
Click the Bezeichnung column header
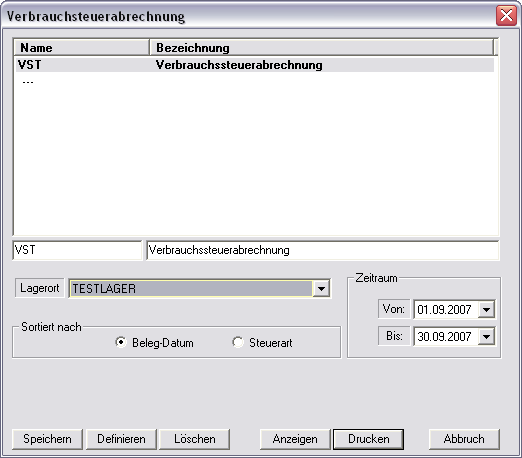coord(321,47)
